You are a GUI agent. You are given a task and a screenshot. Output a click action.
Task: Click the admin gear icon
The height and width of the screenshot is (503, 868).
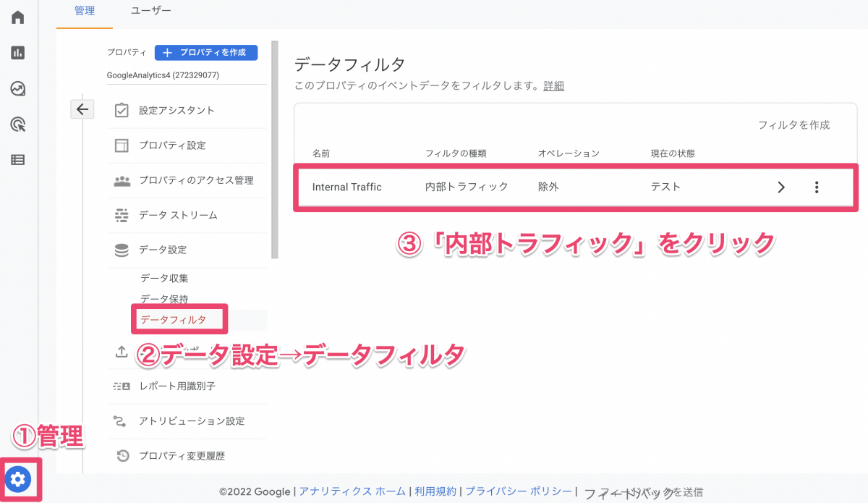19,478
